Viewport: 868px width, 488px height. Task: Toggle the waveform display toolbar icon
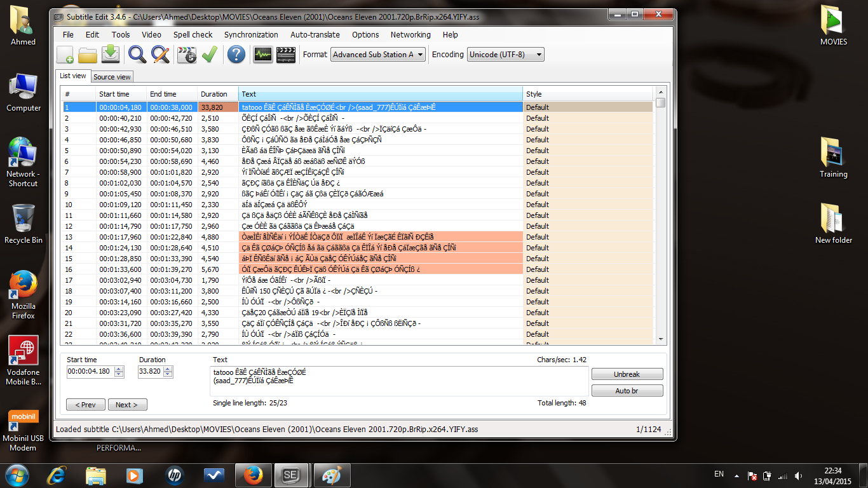click(263, 55)
